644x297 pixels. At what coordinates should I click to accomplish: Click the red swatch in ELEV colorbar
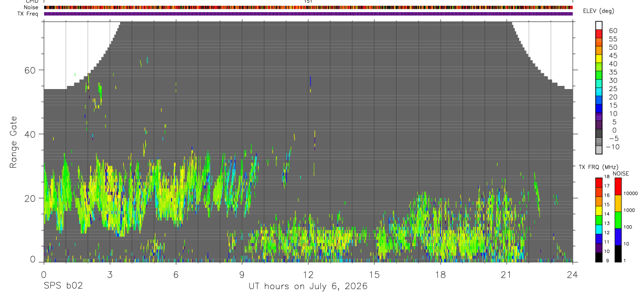[x=599, y=34]
